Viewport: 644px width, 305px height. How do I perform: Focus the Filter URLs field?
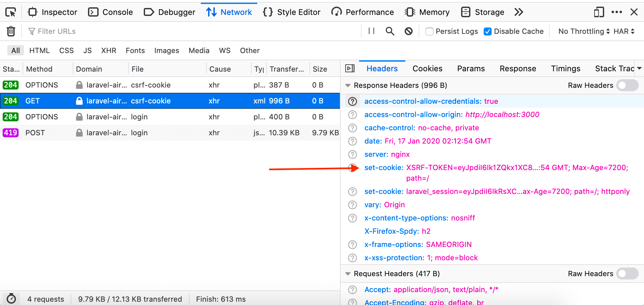pyautogui.click(x=193, y=31)
